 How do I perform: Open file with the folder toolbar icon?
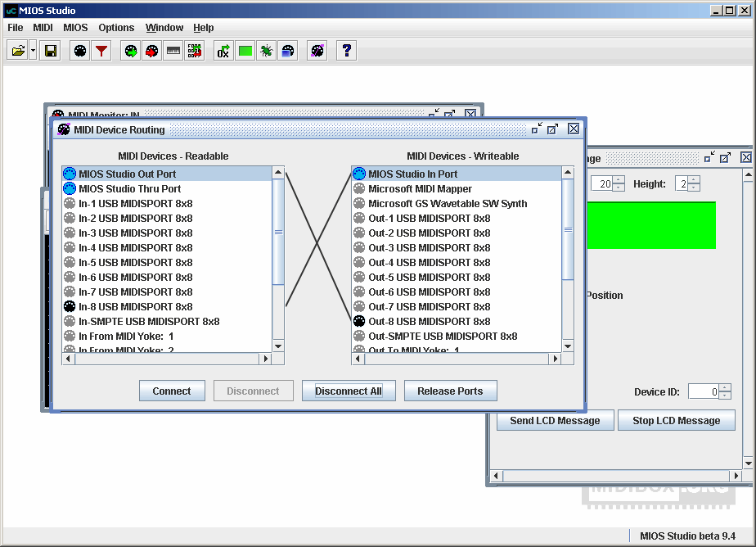(x=18, y=51)
